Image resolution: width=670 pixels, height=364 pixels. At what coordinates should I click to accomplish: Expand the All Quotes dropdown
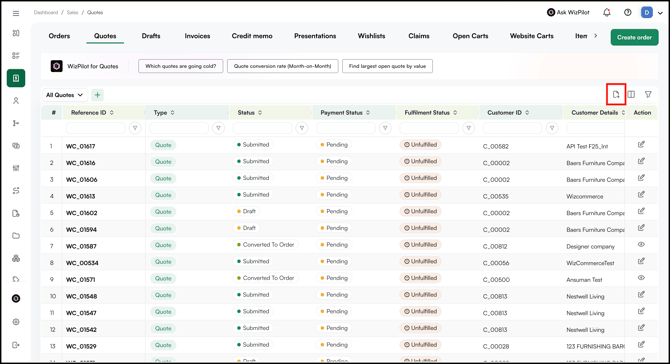(65, 95)
